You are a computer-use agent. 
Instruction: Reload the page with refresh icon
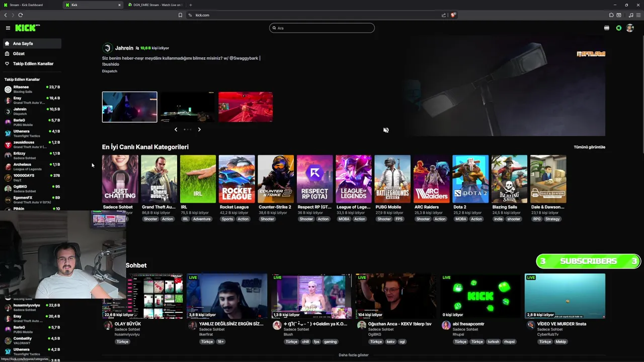point(20,15)
